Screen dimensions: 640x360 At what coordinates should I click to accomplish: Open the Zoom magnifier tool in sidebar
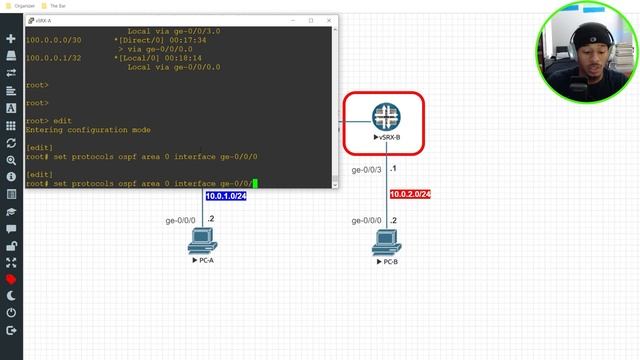[x=11, y=160]
